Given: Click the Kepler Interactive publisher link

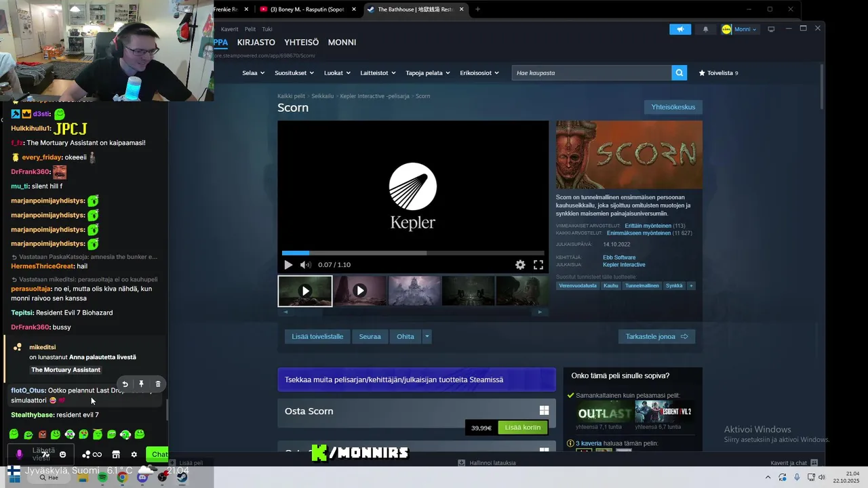Looking at the screenshot, I should 624,265.
